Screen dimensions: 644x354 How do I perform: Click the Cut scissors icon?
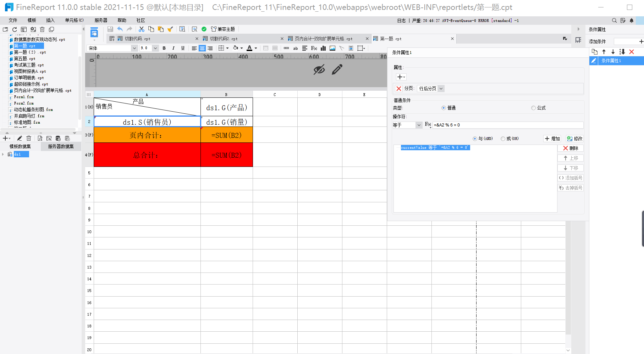pos(142,29)
